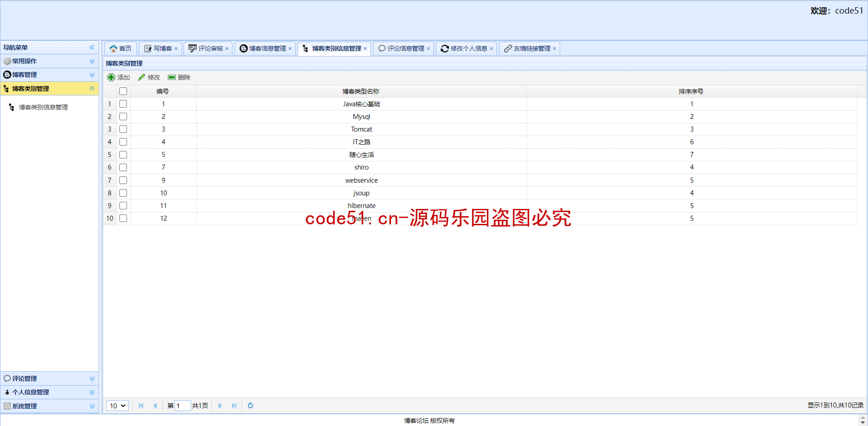Go to first page in pager

click(x=141, y=406)
